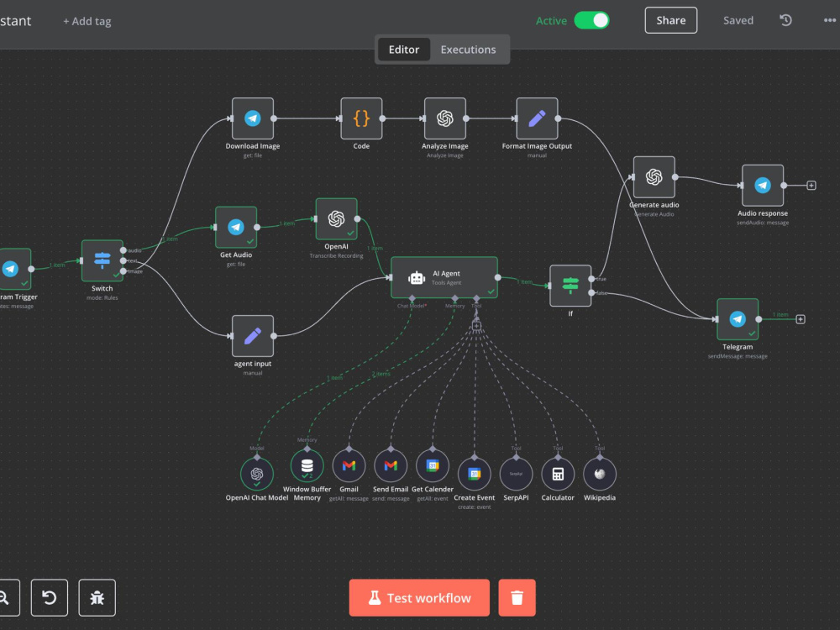Click the Switch image output connector

click(x=123, y=271)
